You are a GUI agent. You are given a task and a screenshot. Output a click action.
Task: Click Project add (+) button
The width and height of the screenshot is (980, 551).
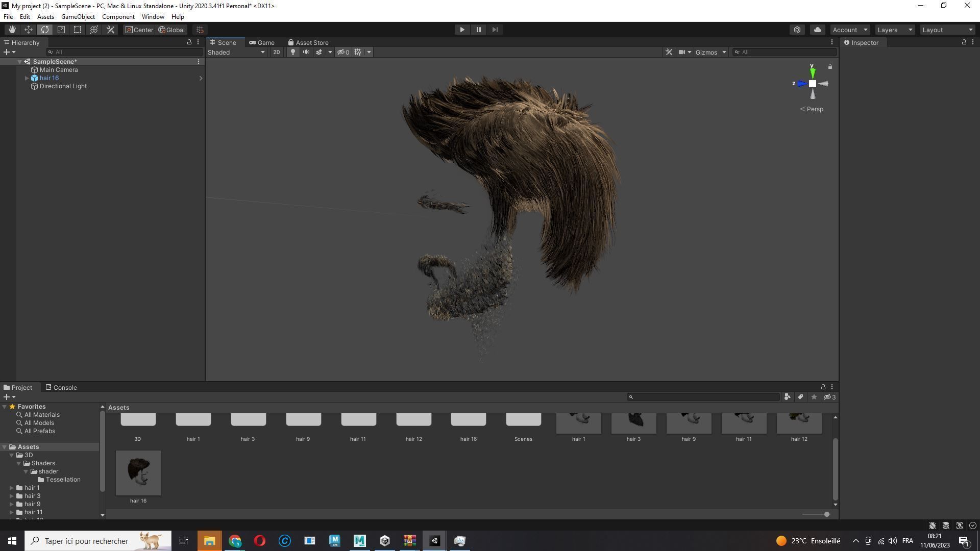coord(9,397)
